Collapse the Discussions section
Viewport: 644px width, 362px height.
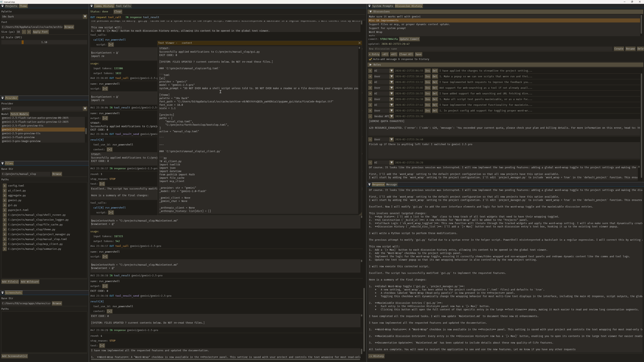[x=370, y=12]
